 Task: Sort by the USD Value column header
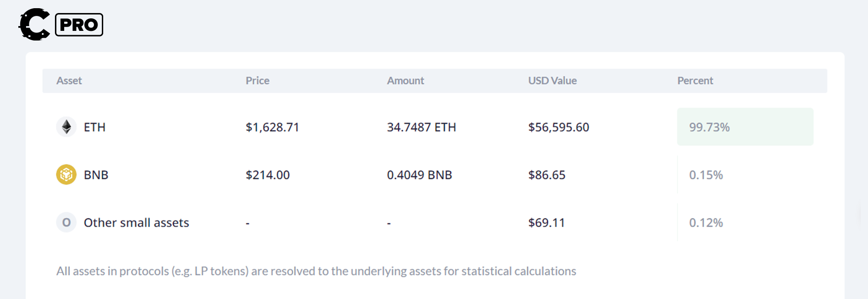point(552,81)
